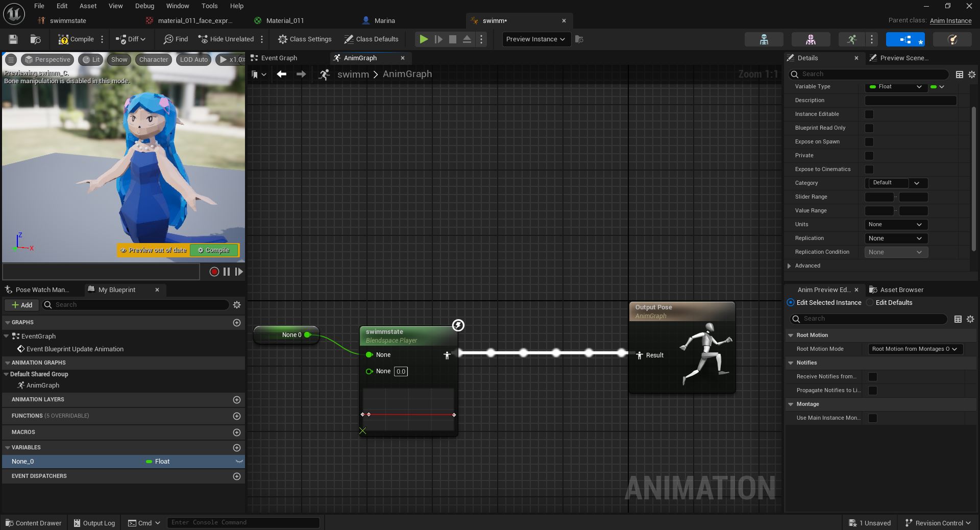Screen dimensions: 980x530
Task: Open the Asset Browser tab
Action: [x=901, y=290]
